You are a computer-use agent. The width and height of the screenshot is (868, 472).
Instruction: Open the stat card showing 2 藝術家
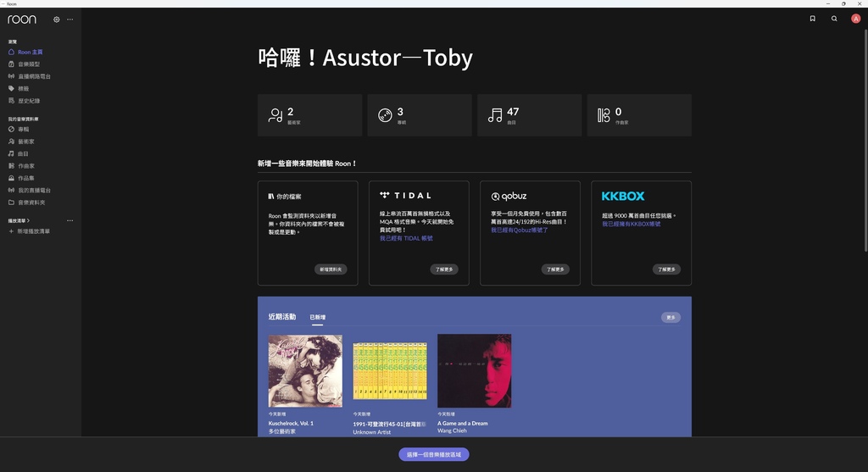click(309, 115)
